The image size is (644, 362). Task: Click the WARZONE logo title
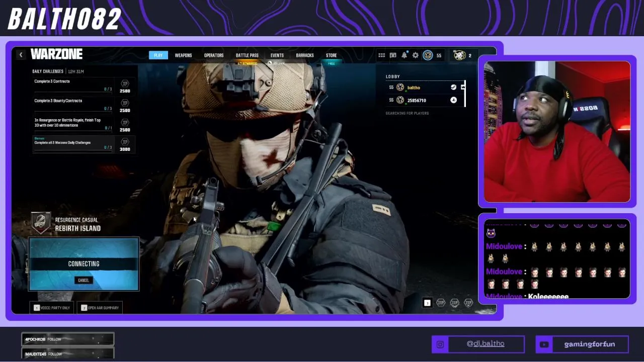pos(56,54)
